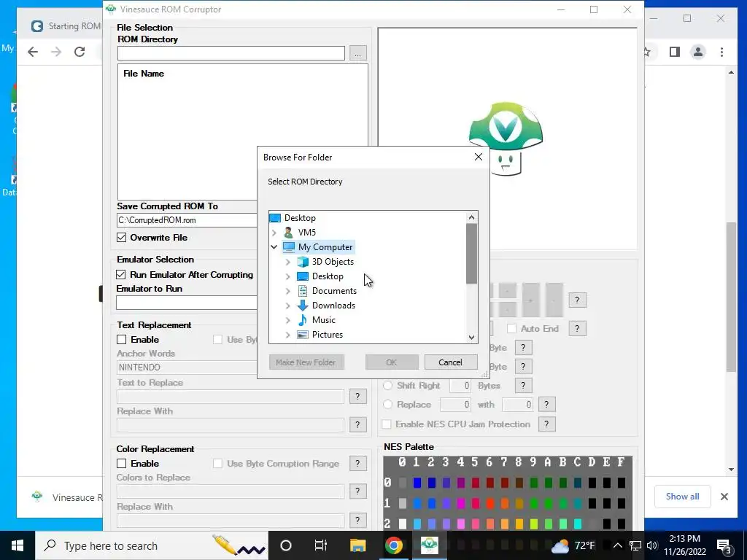747x560 pixels.
Task: Click folder tree scrollbar down arrow
Action: pos(472,337)
